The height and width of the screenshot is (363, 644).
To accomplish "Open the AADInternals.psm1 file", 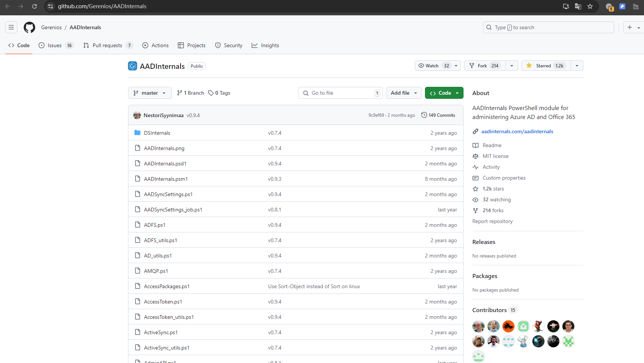I will click(x=166, y=179).
